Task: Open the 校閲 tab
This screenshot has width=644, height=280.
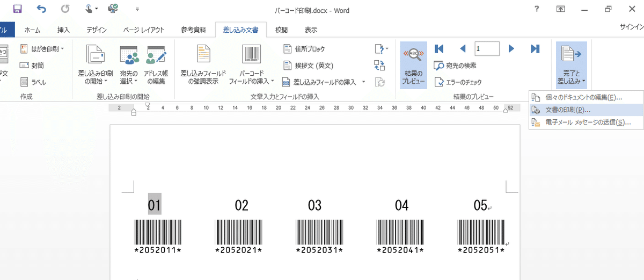Action: [x=281, y=30]
